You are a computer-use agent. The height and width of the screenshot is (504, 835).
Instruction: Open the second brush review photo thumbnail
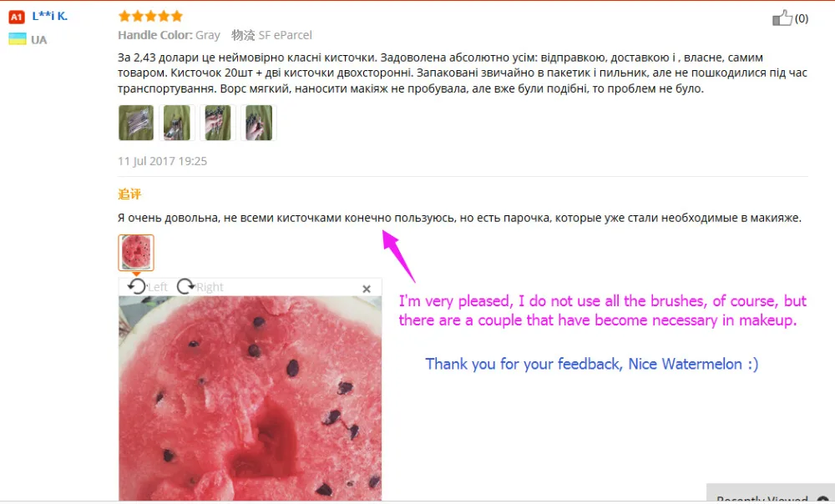coord(177,123)
